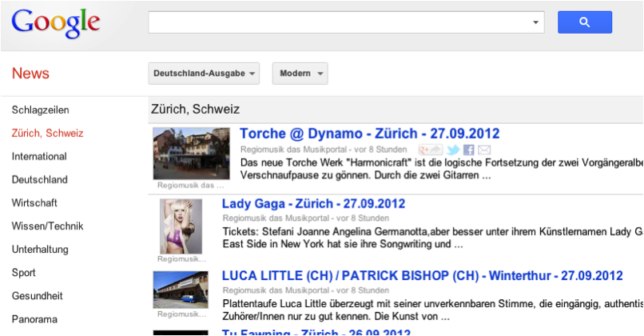Screen dimensions: 644x336
Task: Click the Lady Gaga article thumbnail
Action: [x=181, y=226]
